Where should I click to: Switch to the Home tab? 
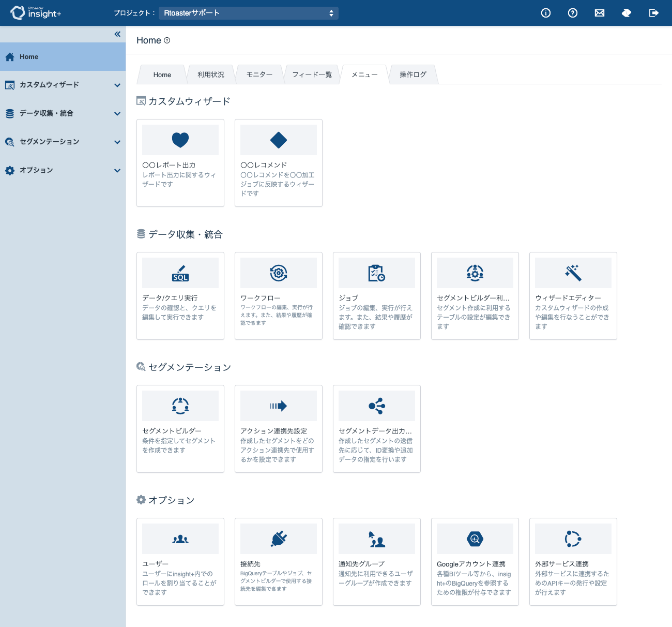pyautogui.click(x=162, y=74)
